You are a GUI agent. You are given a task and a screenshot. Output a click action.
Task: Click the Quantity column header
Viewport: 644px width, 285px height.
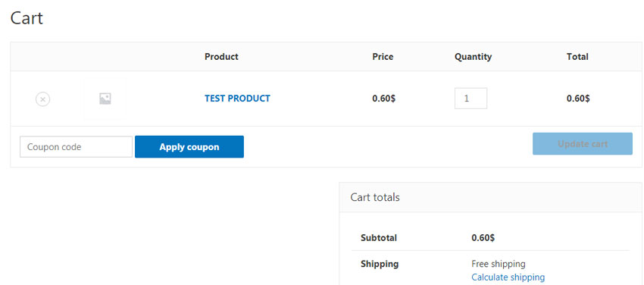(473, 57)
